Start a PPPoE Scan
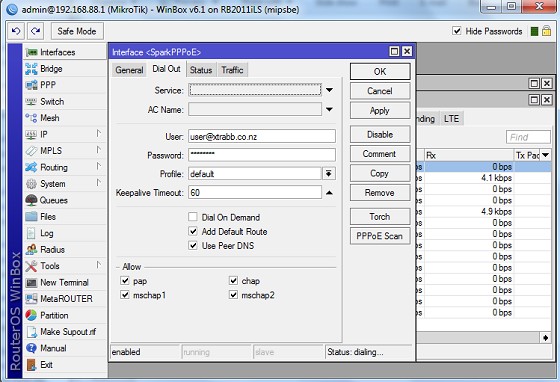 (380, 236)
